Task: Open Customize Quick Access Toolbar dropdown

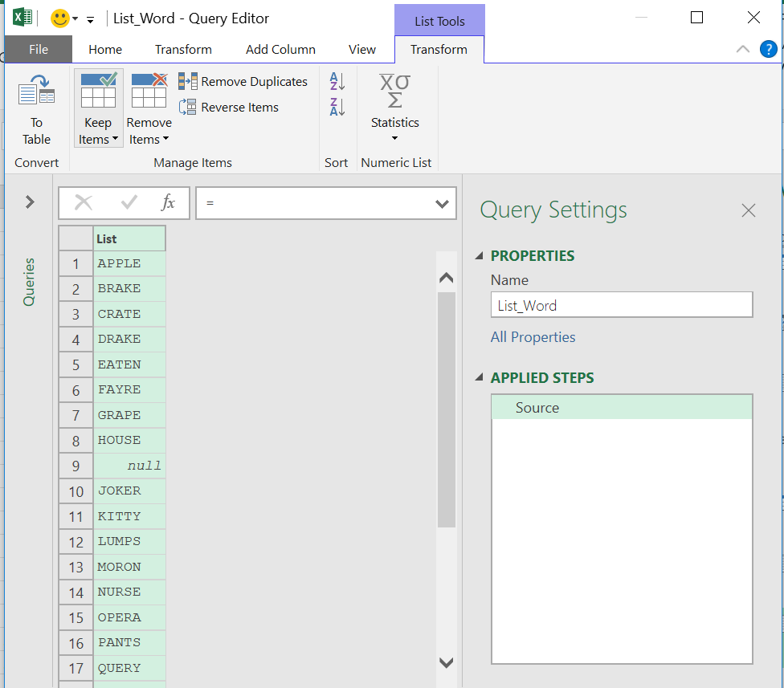Action: click(x=90, y=19)
